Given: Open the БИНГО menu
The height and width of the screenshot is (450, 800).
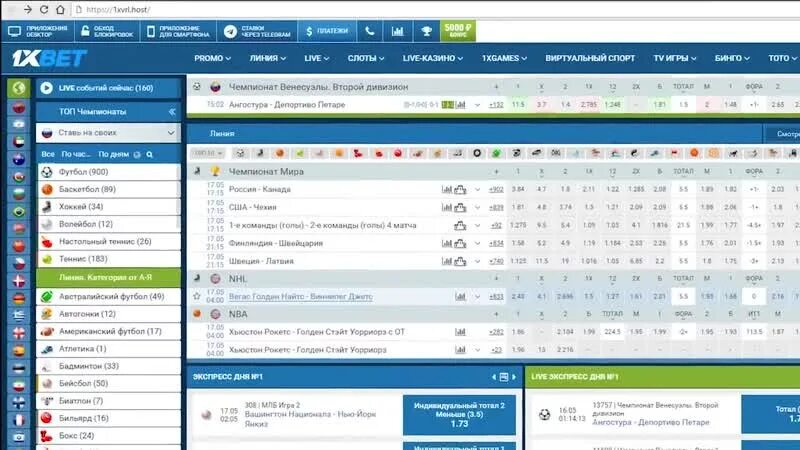Looking at the screenshot, I should coord(732,58).
